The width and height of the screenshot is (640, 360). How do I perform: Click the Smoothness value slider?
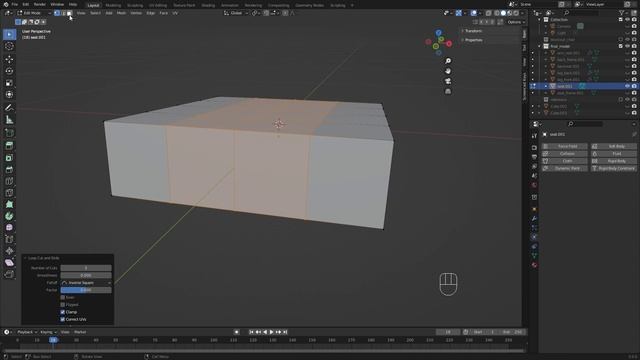click(86, 275)
